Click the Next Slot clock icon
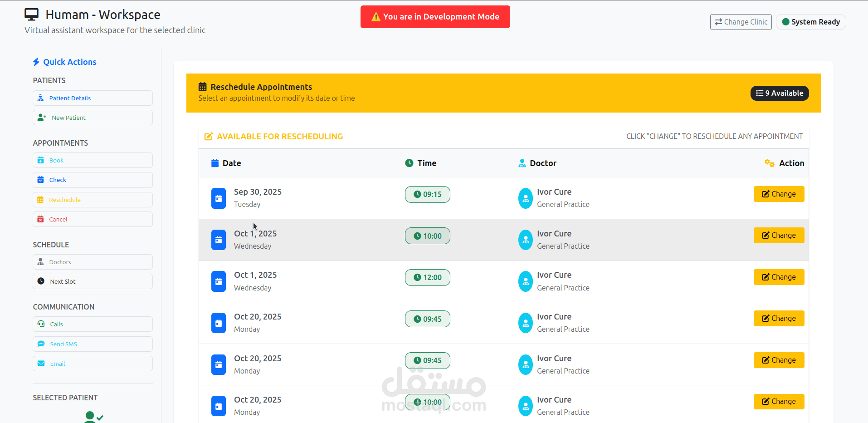 click(41, 281)
